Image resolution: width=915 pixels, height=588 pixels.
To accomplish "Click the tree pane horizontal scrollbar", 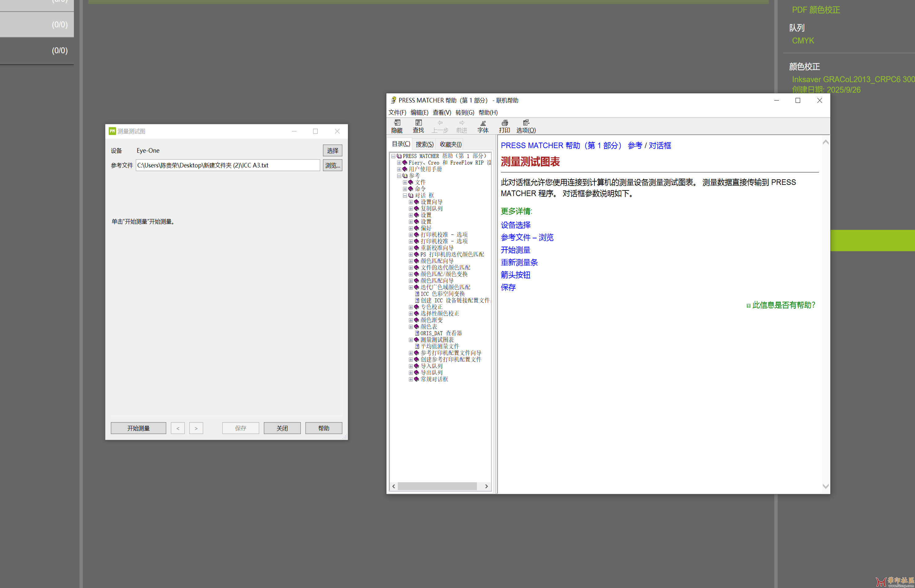I will (x=437, y=486).
